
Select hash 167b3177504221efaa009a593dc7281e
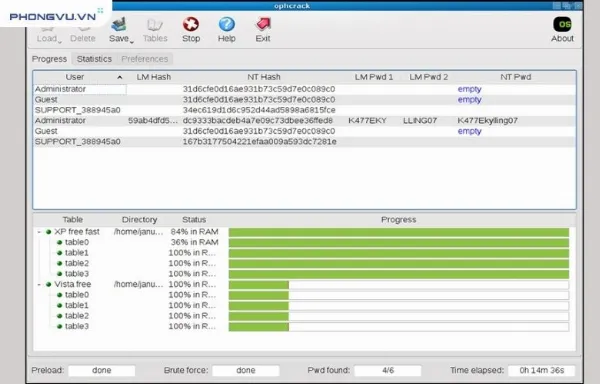(259, 142)
